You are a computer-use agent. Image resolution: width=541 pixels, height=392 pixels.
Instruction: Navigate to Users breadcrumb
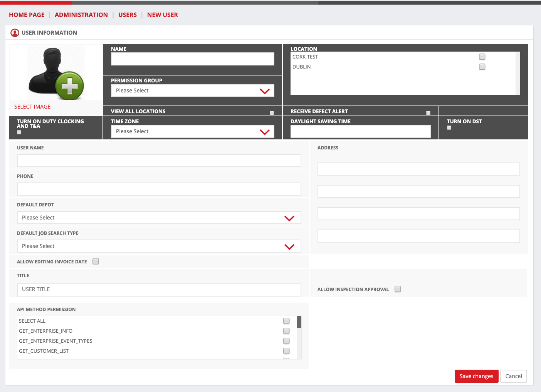pyautogui.click(x=128, y=15)
